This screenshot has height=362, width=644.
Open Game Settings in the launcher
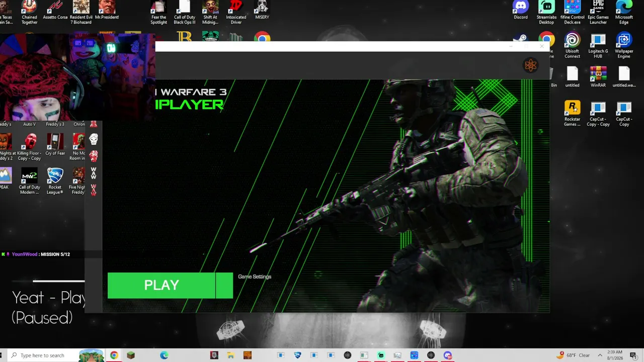click(x=255, y=277)
